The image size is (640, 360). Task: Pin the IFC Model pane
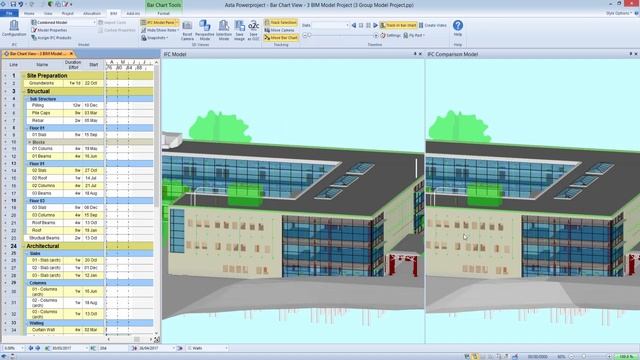[415, 54]
